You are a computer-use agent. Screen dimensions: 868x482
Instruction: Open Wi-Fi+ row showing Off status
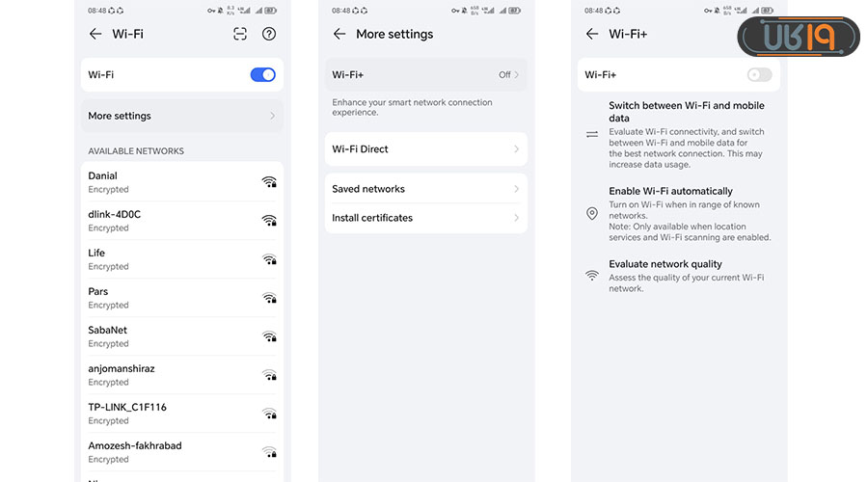pyautogui.click(x=425, y=74)
